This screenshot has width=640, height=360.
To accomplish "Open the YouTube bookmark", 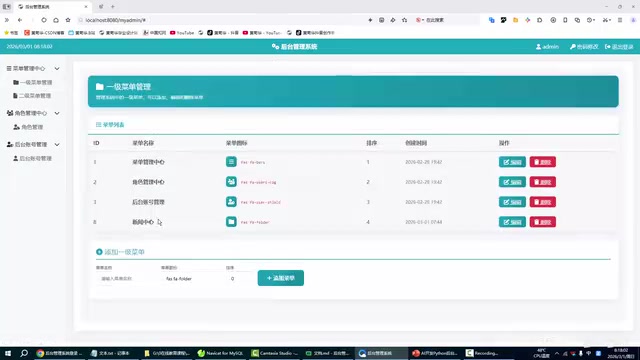I will pyautogui.click(x=182, y=33).
